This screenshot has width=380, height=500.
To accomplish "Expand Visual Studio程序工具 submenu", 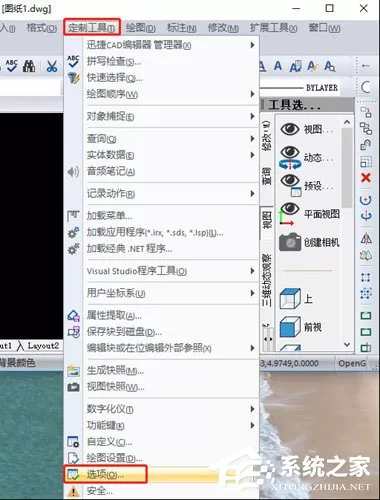I will (x=161, y=271).
